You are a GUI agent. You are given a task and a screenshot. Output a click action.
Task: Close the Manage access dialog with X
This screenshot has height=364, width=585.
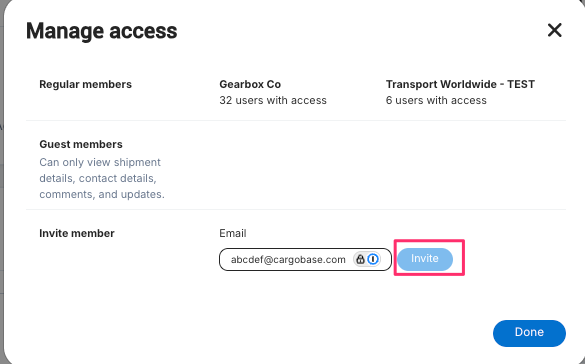click(x=554, y=30)
